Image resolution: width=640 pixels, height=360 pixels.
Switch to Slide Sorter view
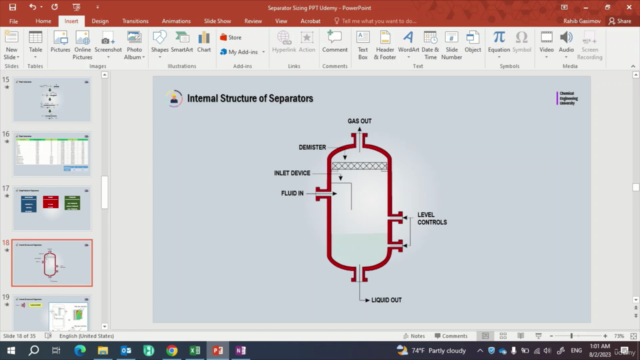503,336
